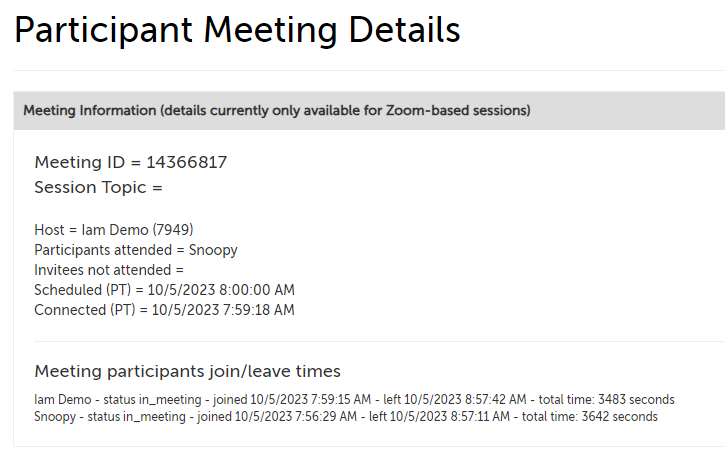Click the Meeting Information panel header
The height and width of the screenshot is (459, 725).
click(276, 110)
